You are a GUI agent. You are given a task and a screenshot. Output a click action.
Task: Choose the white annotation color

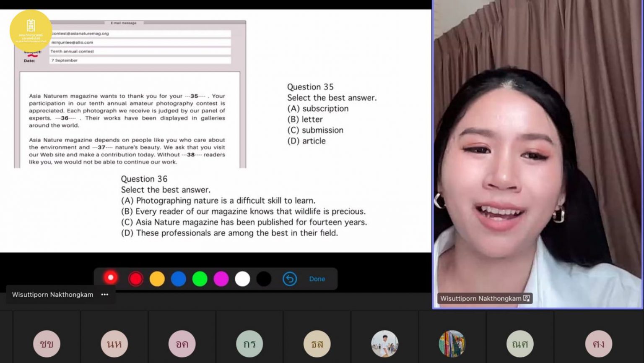coord(242,279)
